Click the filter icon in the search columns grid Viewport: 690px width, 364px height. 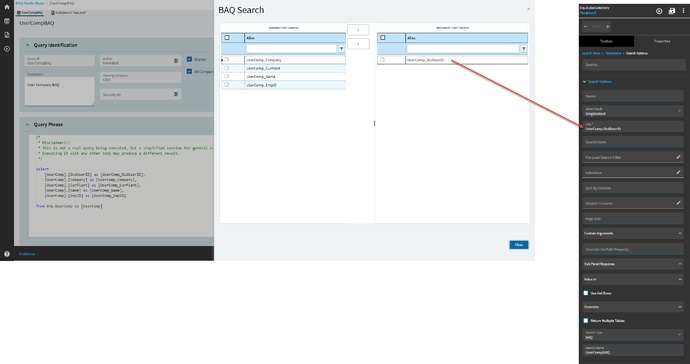click(x=524, y=49)
